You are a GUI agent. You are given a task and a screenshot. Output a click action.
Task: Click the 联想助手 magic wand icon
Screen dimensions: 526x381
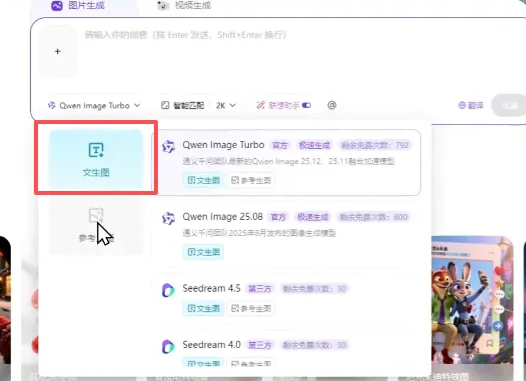point(260,105)
